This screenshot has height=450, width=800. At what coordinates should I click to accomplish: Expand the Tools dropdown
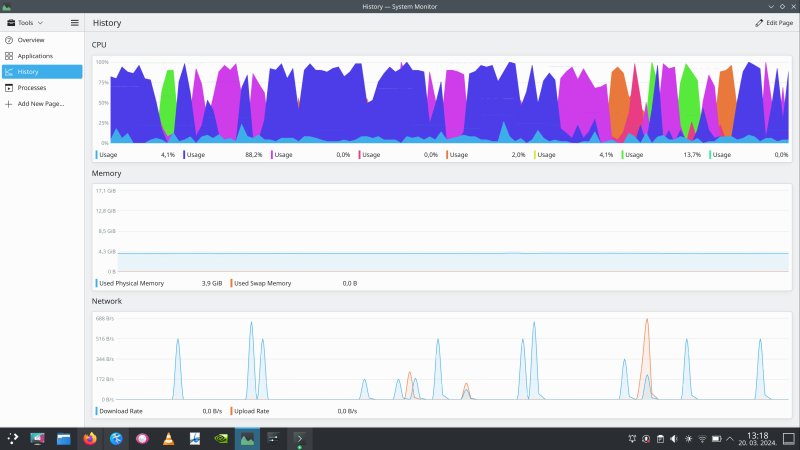click(26, 22)
